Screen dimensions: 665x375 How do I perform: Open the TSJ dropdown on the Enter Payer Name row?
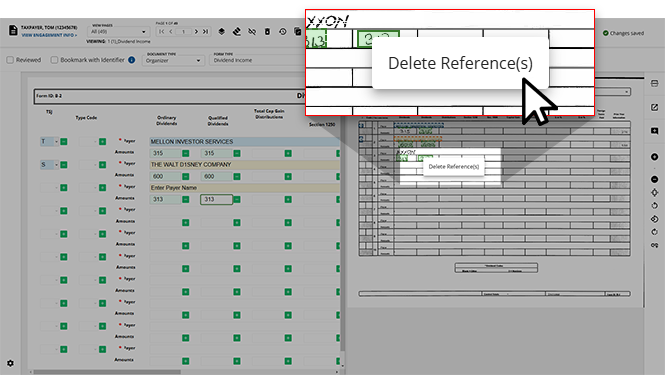(x=49, y=188)
